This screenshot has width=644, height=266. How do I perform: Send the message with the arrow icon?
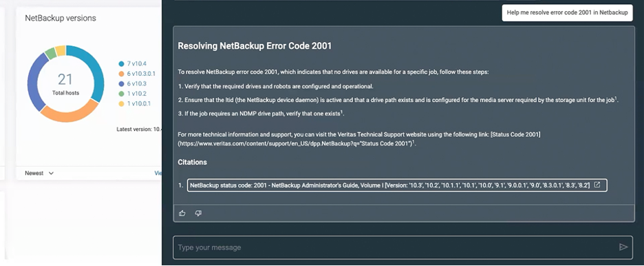pyautogui.click(x=623, y=247)
